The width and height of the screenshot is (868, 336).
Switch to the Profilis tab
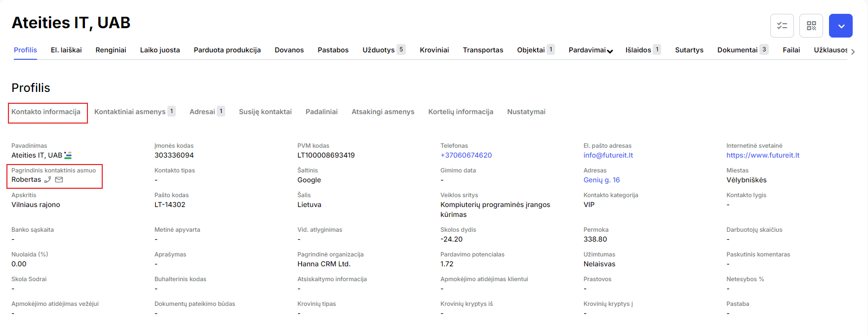[25, 50]
